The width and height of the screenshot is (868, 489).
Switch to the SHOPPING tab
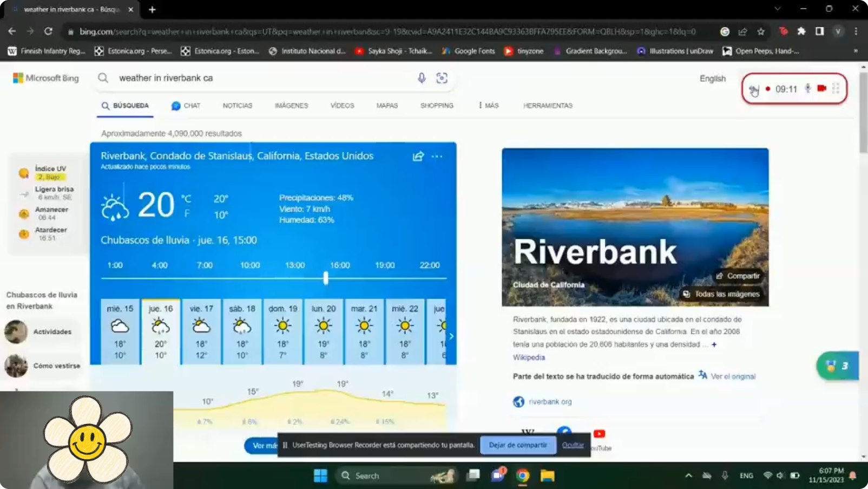tap(437, 106)
